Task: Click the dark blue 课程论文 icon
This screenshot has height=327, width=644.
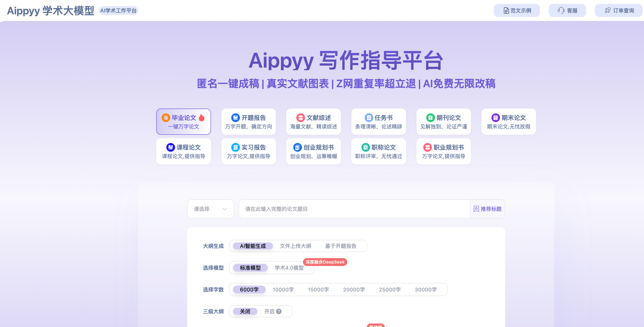Action: [x=170, y=147]
